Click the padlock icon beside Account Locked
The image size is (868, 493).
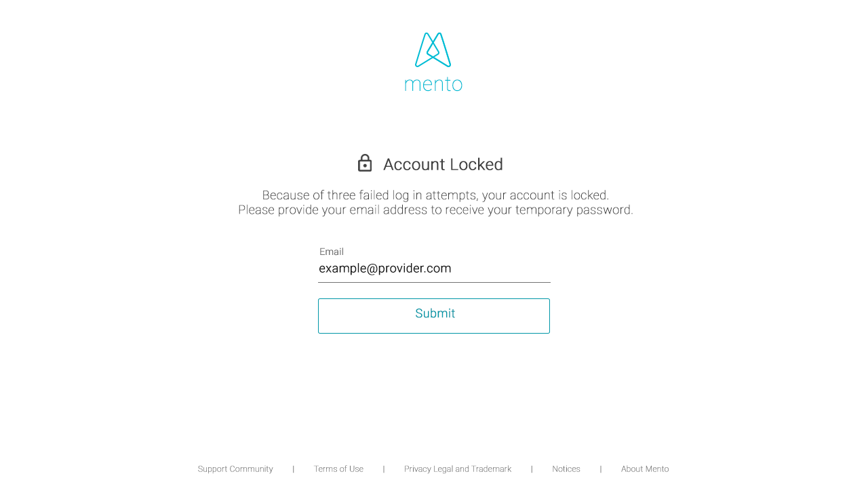click(x=365, y=163)
